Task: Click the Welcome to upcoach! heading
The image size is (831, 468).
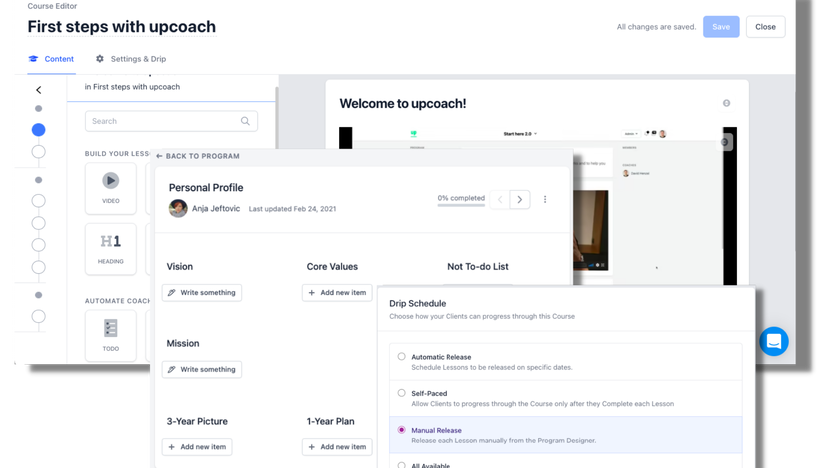Action: 403,103
